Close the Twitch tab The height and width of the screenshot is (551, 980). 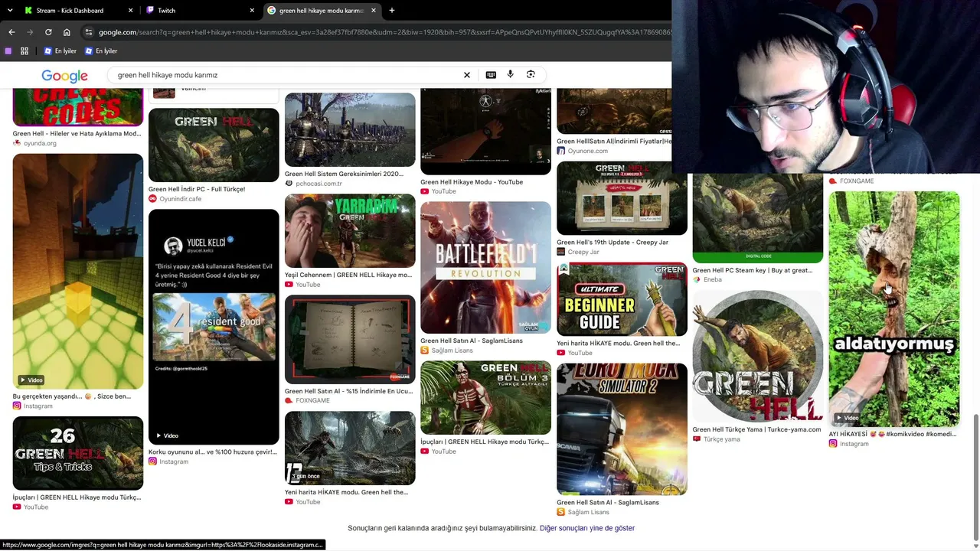[252, 11]
